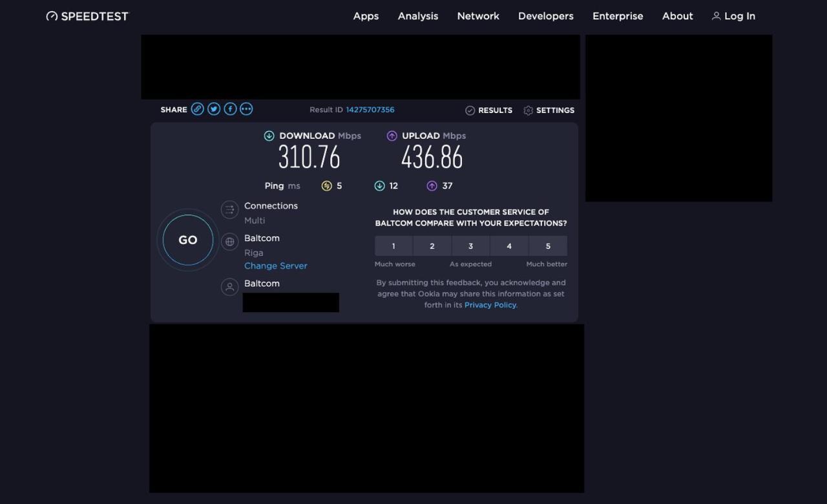Click the Speedtest logo

87,16
